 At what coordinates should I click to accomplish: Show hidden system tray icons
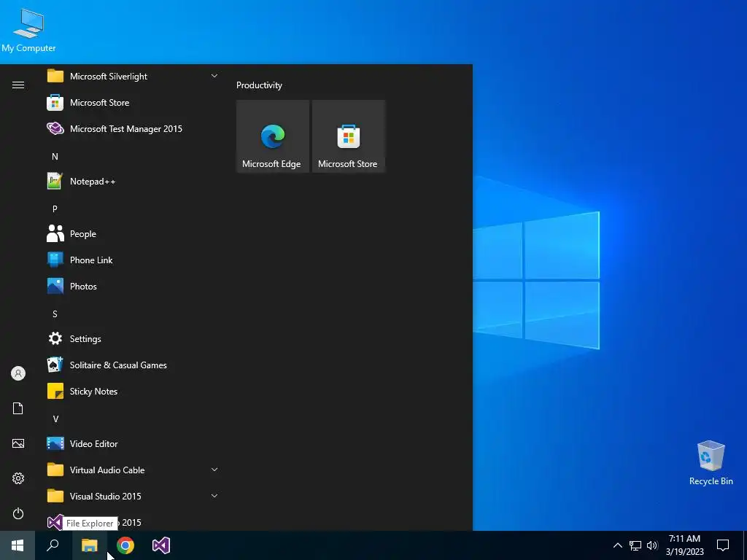[617, 545]
